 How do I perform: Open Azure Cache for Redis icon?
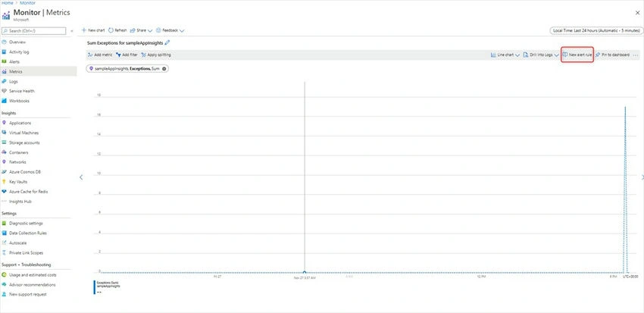pyautogui.click(x=5, y=192)
